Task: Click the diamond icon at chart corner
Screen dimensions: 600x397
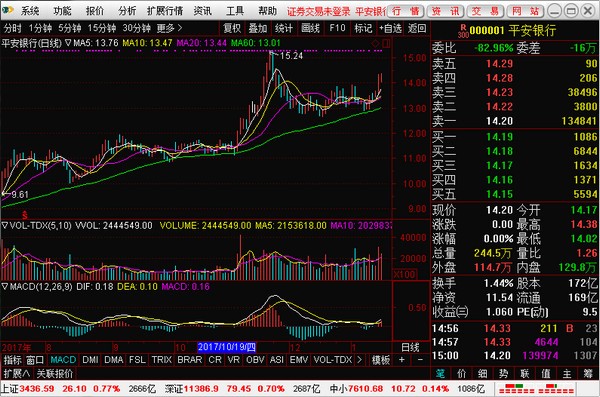Action: coord(375,43)
